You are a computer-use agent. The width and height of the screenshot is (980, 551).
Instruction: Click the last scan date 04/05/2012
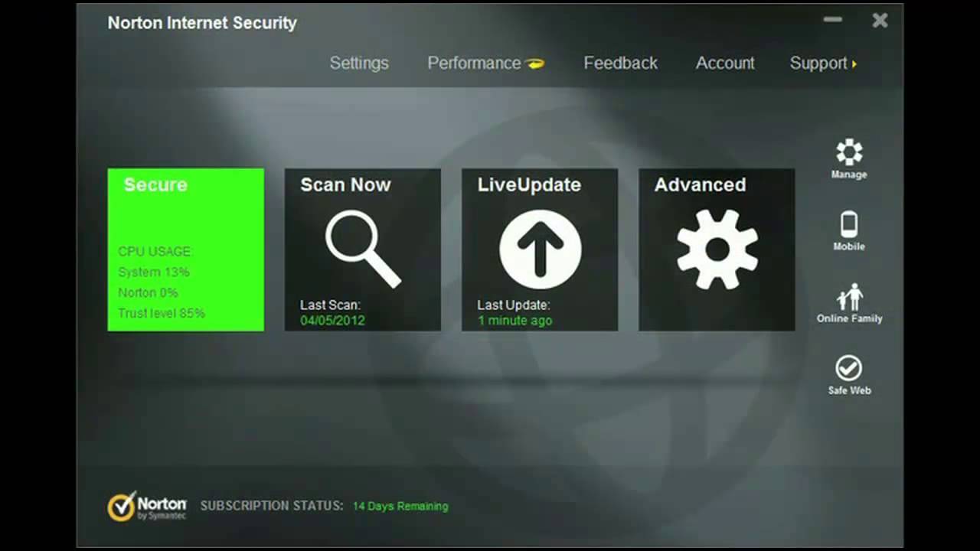[x=332, y=321]
